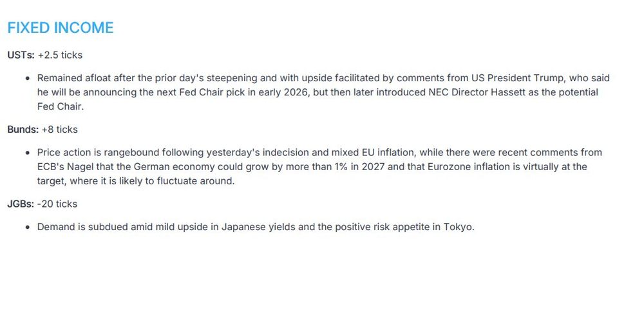The height and width of the screenshot is (330, 644).
Task: Click the bullet before 'Demand is subdued'
Action: point(28,228)
